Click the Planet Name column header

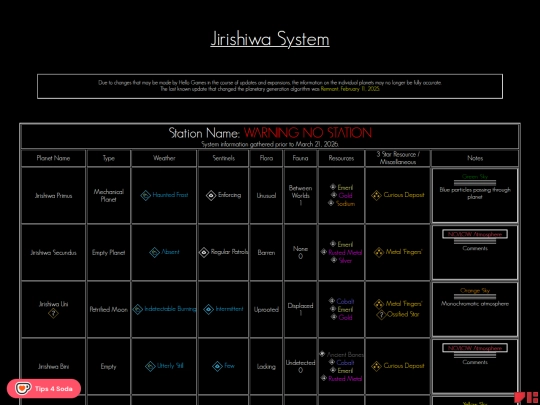pyautogui.click(x=53, y=158)
